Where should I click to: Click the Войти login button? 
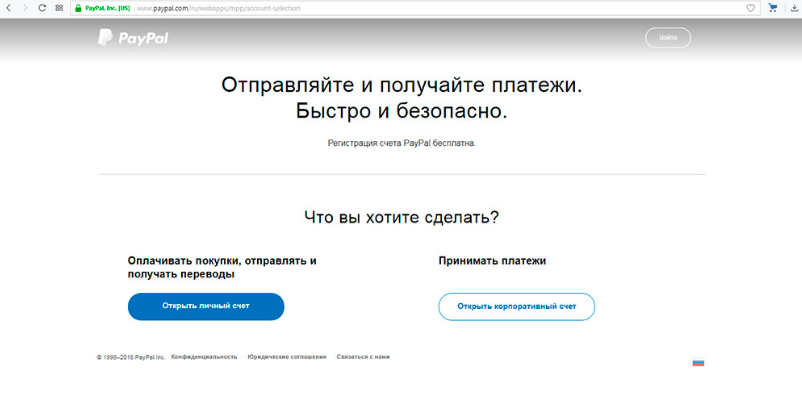[x=668, y=38]
